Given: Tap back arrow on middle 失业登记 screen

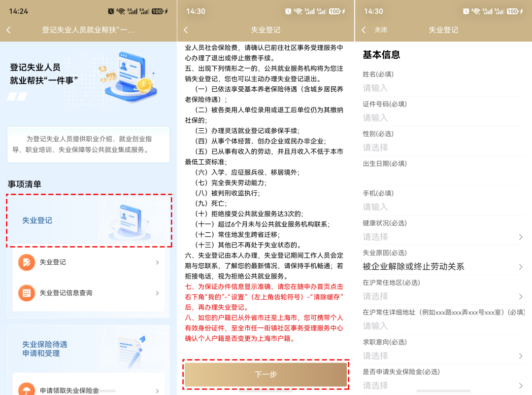Looking at the screenshot, I should point(186,30).
